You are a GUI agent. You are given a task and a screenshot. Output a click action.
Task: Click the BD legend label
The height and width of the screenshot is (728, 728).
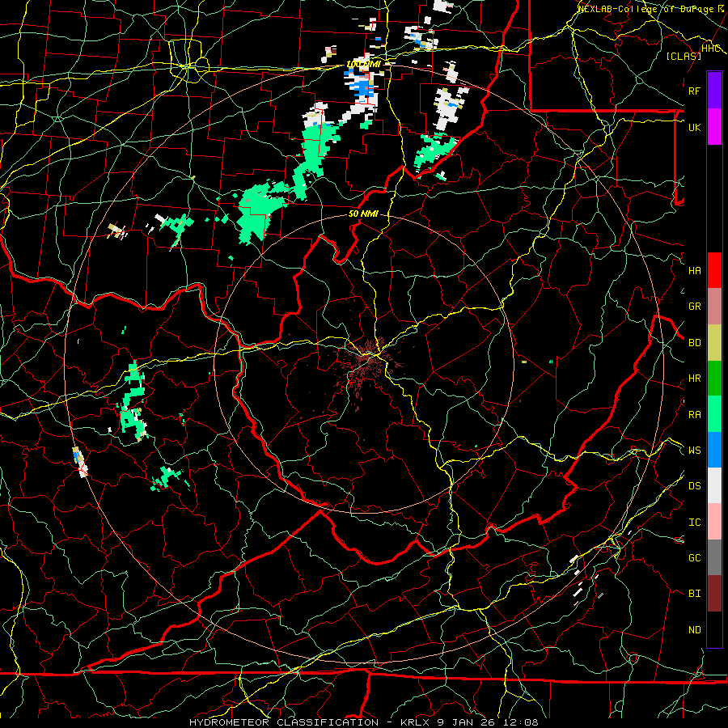[x=695, y=343]
